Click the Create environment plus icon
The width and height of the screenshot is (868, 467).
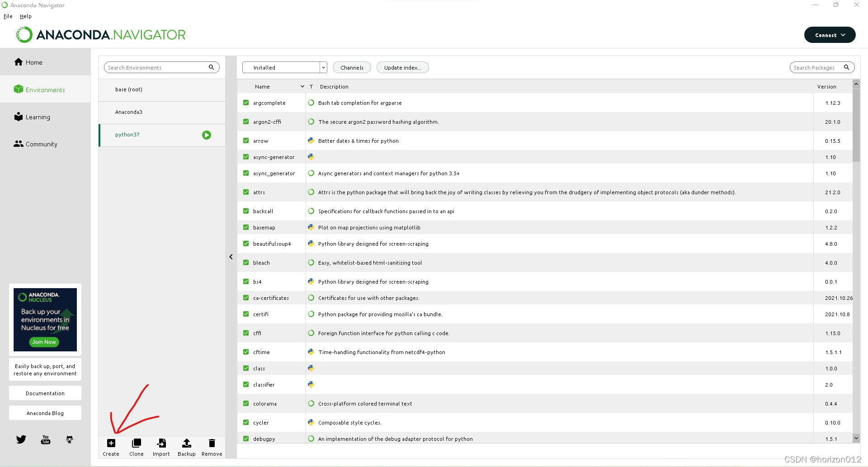coord(111,443)
